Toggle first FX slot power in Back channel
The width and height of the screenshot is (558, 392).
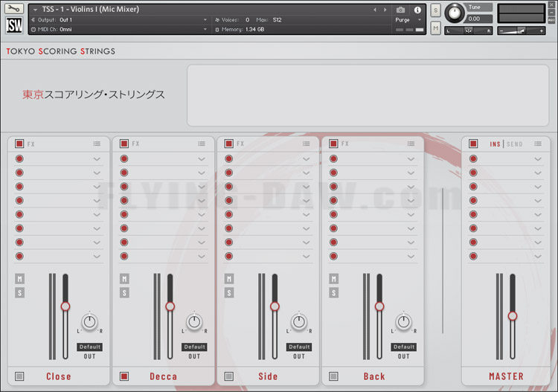point(333,158)
